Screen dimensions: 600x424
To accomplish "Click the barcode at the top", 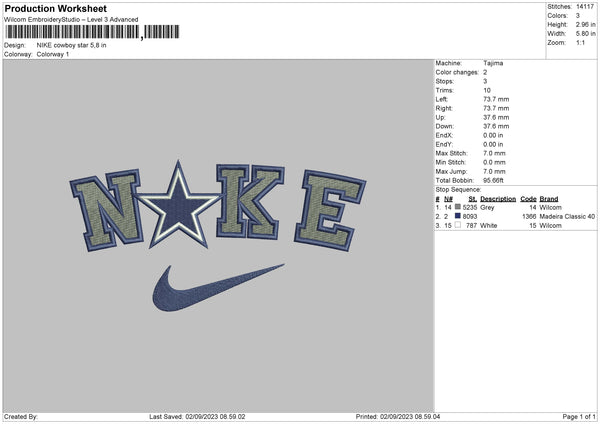I will pyautogui.click(x=92, y=32).
